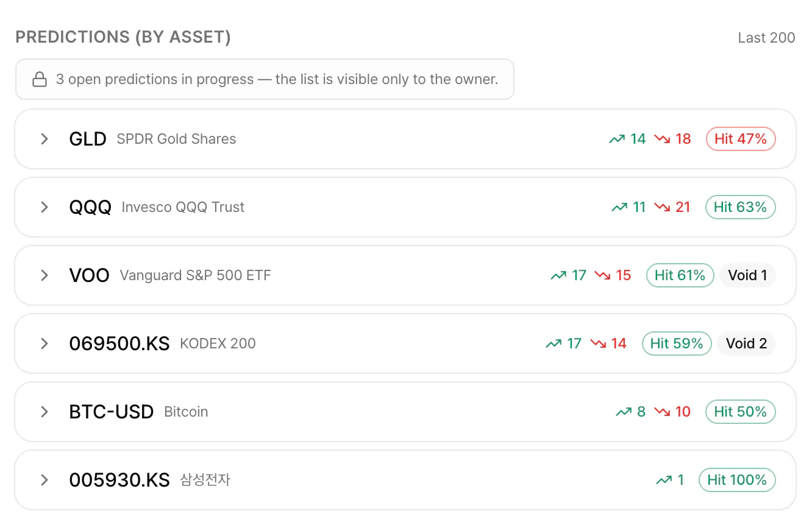Screen dimensions: 812x525
Task: Expand the 069500.KS row chevron
Action: (x=44, y=344)
